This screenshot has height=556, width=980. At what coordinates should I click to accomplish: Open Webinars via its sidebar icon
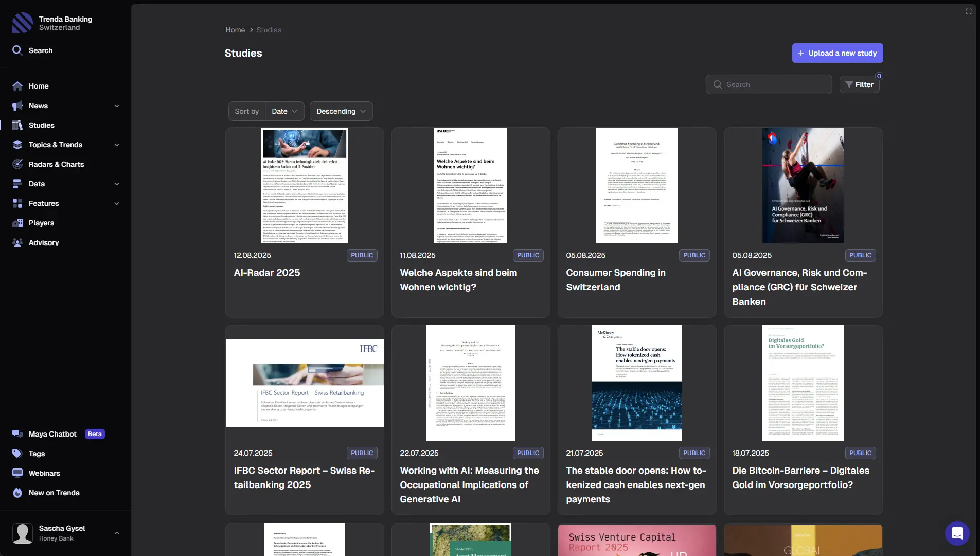[x=17, y=473]
